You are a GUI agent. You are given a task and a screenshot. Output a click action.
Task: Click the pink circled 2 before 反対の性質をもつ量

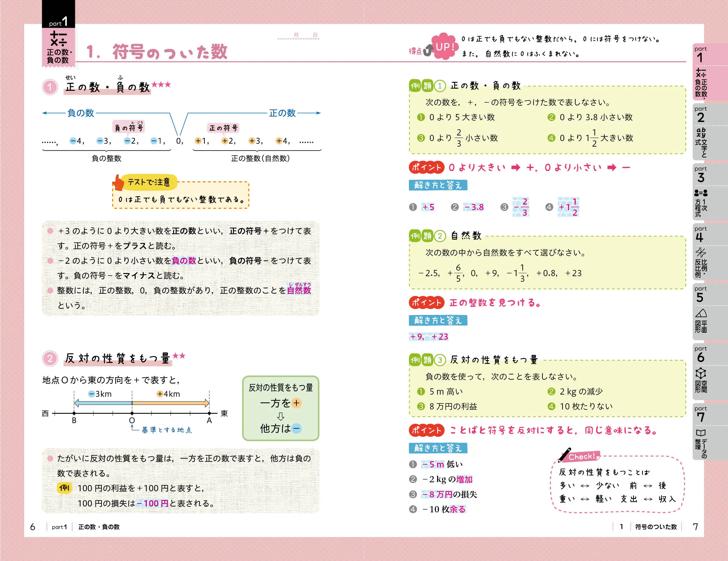[50, 359]
